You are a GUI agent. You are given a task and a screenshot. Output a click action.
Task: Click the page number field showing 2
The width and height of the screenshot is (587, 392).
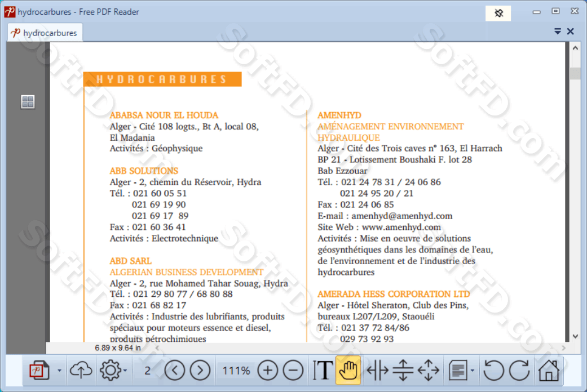(148, 371)
